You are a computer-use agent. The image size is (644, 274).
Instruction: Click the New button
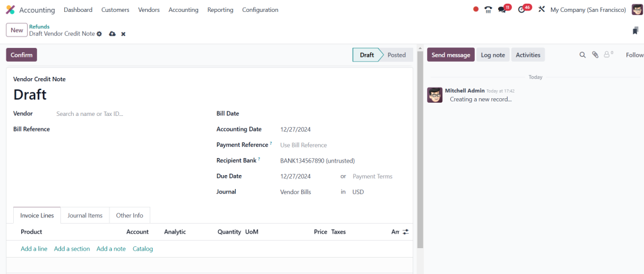(x=17, y=30)
